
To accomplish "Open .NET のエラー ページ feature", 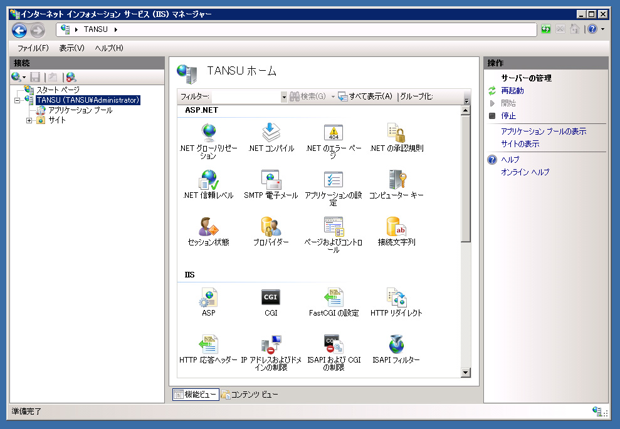I will (x=333, y=141).
